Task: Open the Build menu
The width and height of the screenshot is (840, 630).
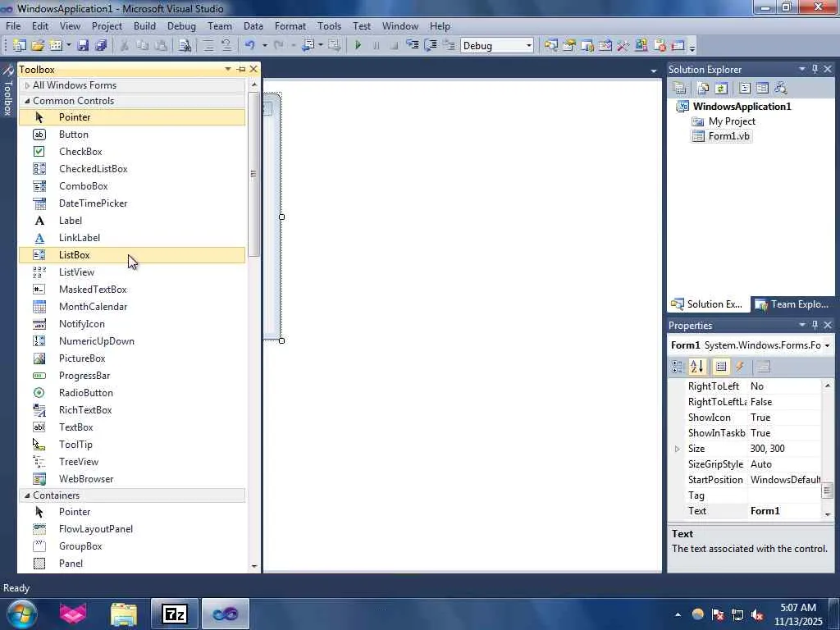Action: 144,25
